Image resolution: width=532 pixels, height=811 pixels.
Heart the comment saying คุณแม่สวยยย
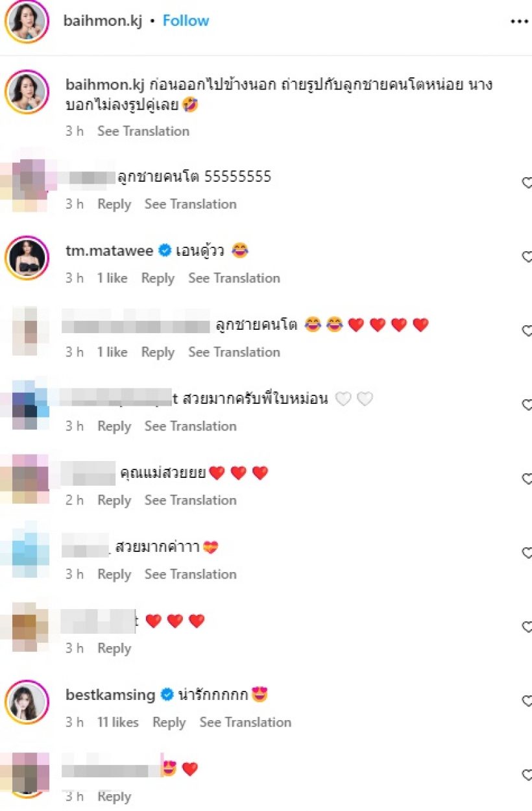pos(527,479)
